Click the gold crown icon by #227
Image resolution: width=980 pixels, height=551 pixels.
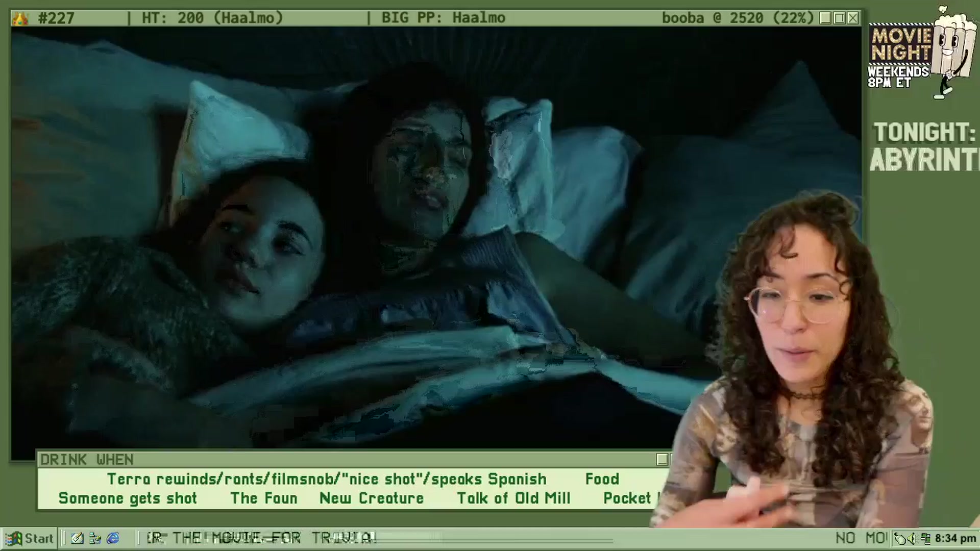click(x=21, y=19)
